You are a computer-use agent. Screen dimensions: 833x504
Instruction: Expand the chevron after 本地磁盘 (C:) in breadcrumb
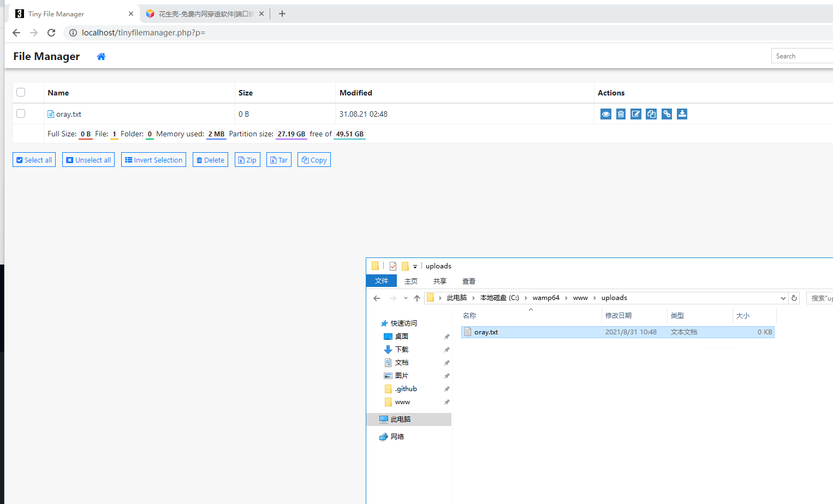[526, 298]
